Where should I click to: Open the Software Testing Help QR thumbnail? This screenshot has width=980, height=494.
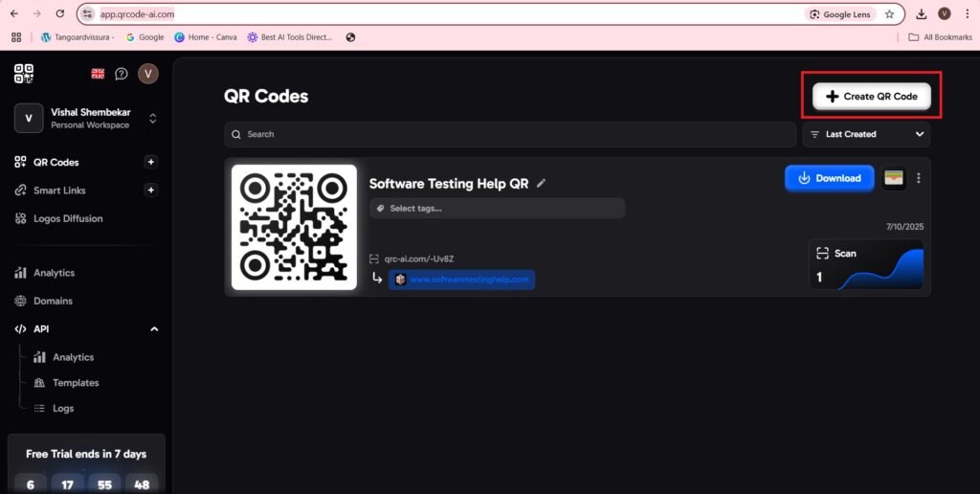294,227
